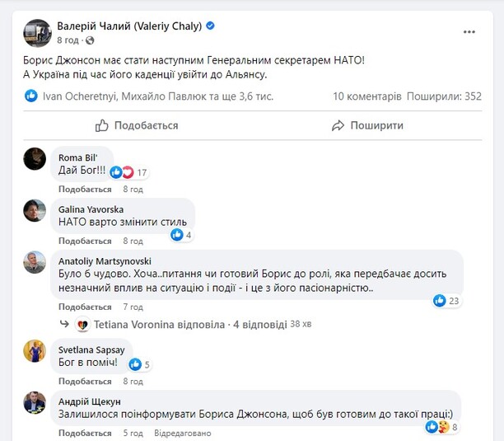
Task: Click the like reaction icon beside Ivan Ocheretnyi
Action: click(31, 96)
